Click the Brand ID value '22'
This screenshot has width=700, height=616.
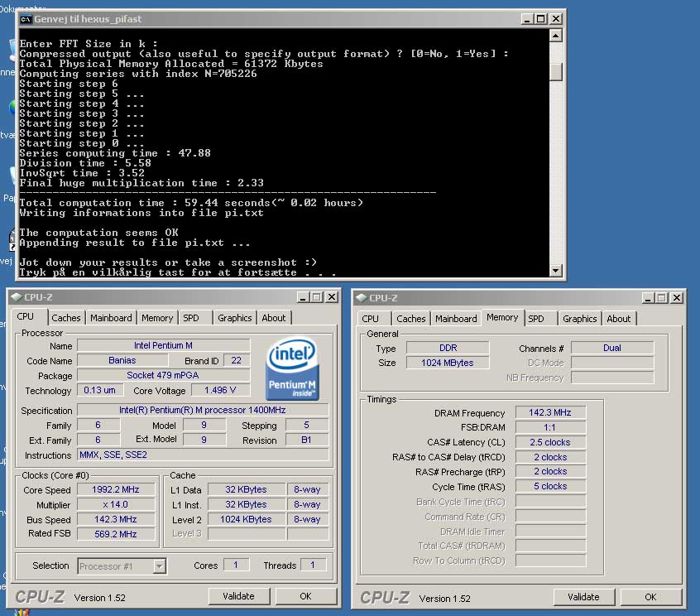pyautogui.click(x=237, y=360)
